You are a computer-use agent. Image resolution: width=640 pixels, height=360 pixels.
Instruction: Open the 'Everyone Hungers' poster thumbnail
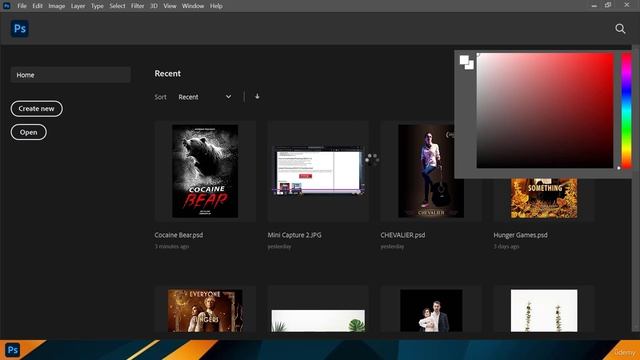[x=205, y=311]
